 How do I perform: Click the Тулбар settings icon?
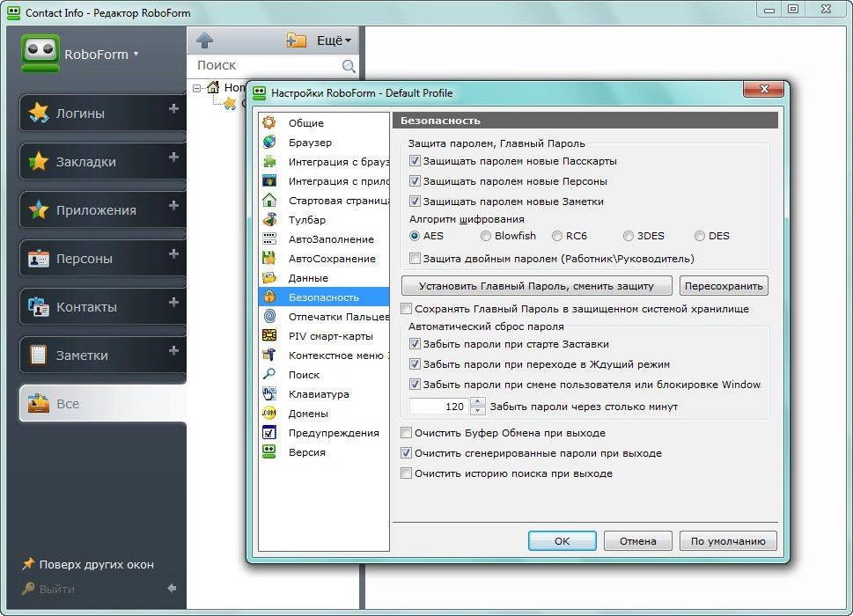click(269, 220)
